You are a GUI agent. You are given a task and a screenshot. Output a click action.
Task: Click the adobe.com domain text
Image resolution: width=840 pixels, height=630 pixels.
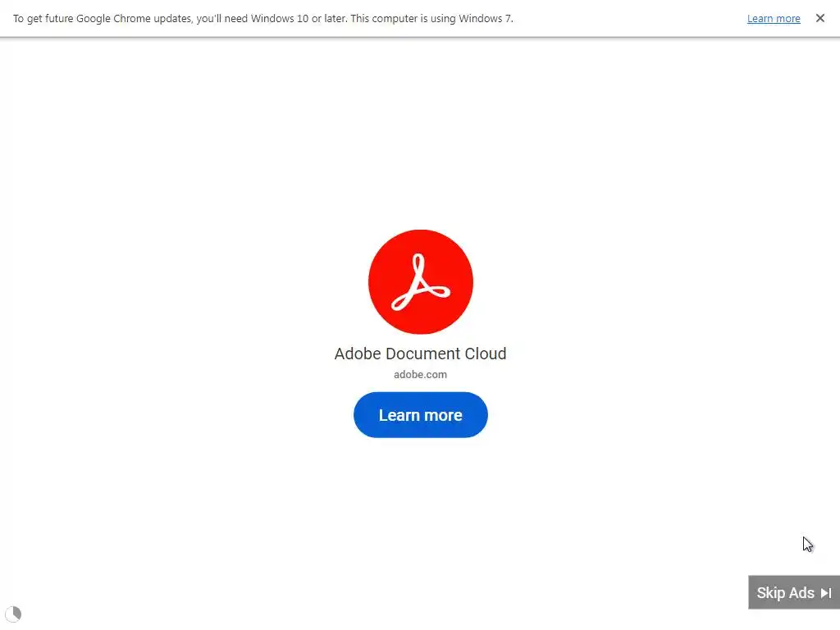coord(421,374)
